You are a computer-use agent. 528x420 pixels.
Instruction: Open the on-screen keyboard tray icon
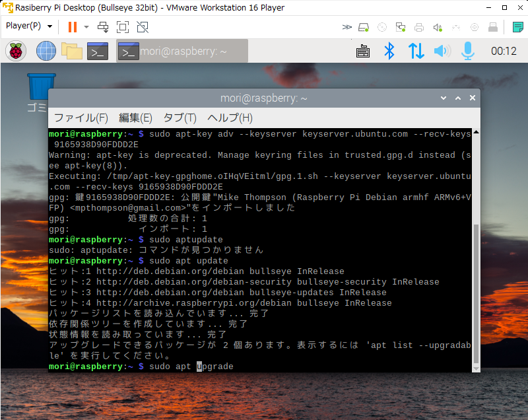[x=362, y=52]
